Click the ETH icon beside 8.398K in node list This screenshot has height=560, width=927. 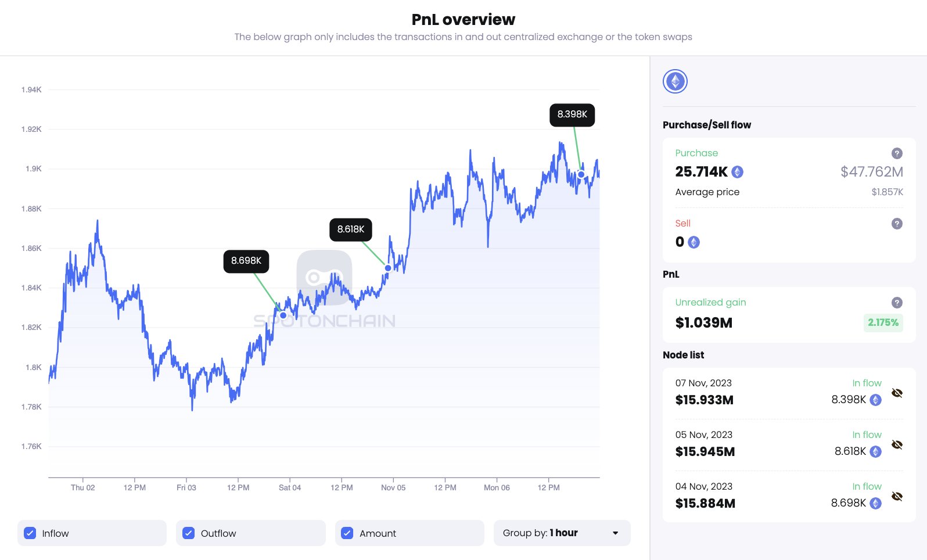[x=876, y=400]
